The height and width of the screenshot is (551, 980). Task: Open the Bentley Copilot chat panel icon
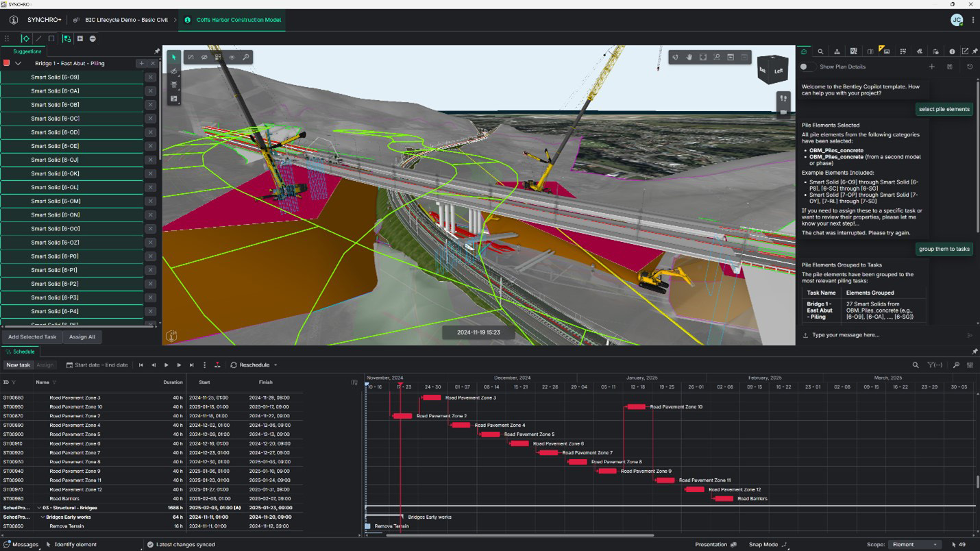pos(804,51)
